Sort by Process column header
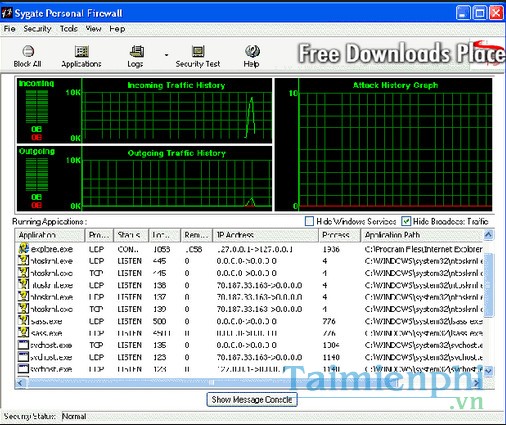Image resolution: width=506 pixels, height=425 pixels. [x=340, y=235]
